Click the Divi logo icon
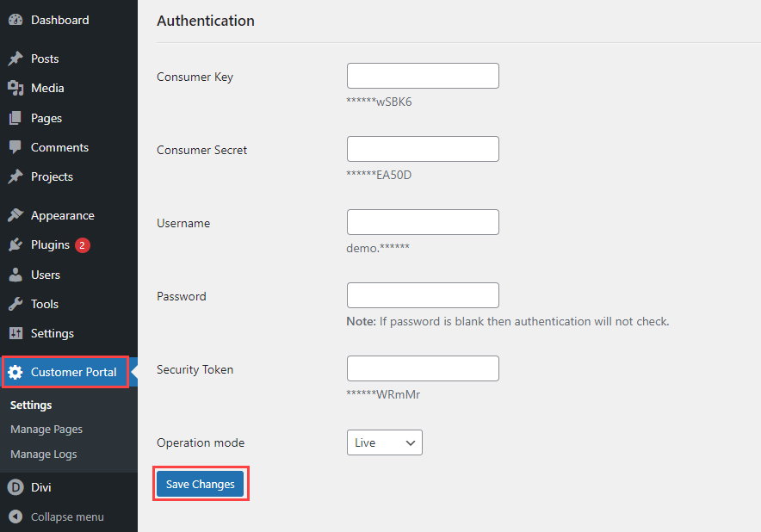This screenshot has width=761, height=532. pyautogui.click(x=15, y=487)
